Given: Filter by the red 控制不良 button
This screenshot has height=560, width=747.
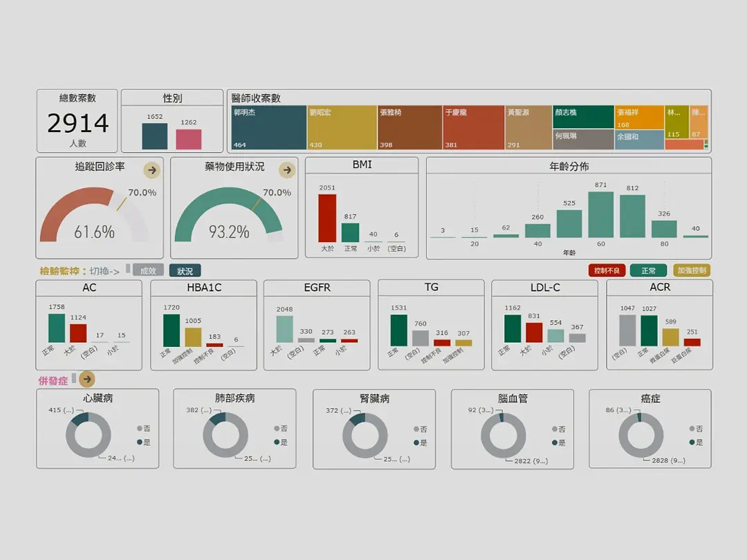Looking at the screenshot, I should coord(607,270).
